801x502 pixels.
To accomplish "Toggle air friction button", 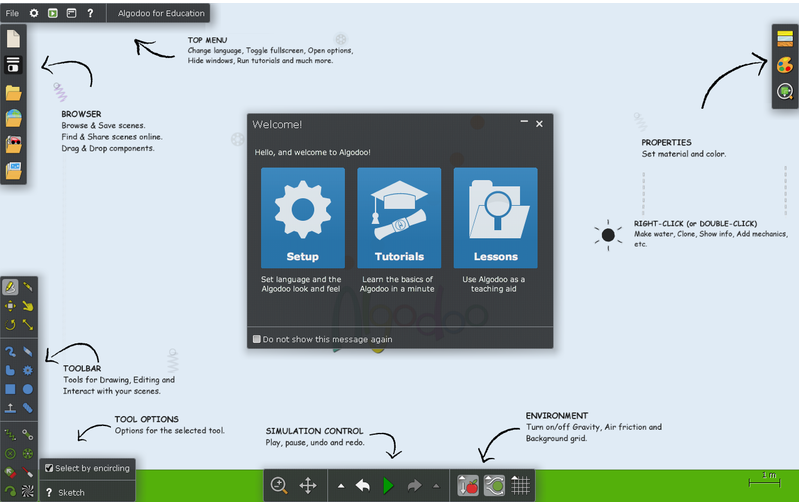I will point(494,485).
